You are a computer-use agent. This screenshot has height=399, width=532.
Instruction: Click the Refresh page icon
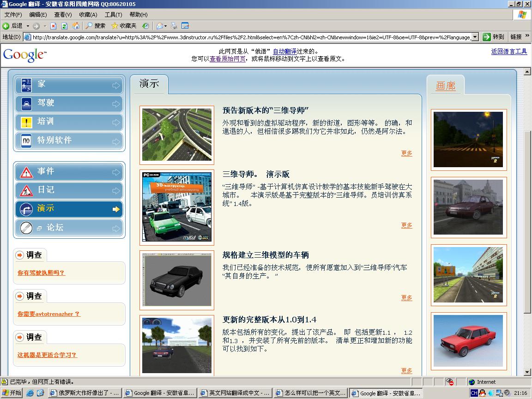65,26
